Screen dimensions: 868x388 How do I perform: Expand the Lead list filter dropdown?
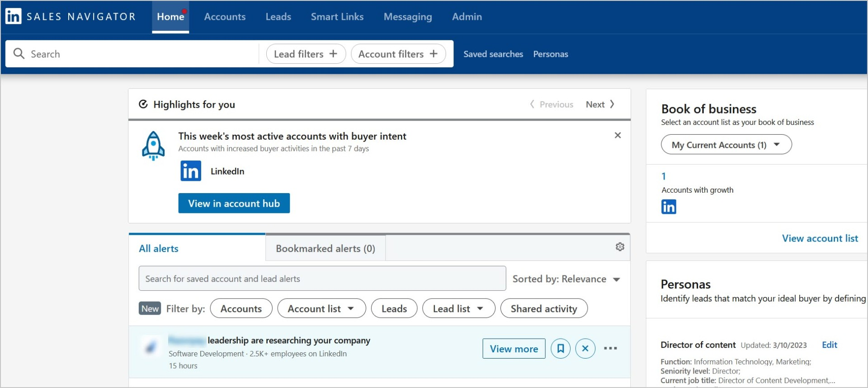459,308
